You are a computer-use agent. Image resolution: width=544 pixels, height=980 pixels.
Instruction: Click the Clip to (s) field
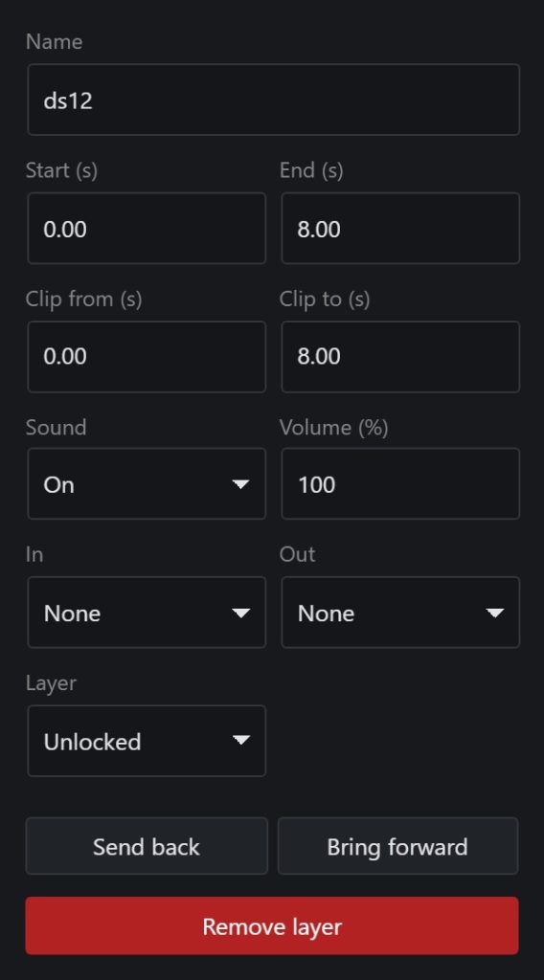[x=400, y=357]
